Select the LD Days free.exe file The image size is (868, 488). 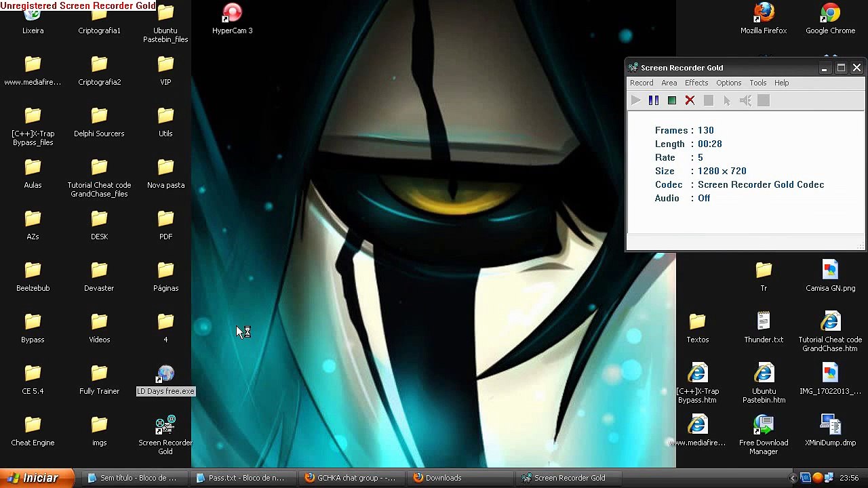pos(165,380)
